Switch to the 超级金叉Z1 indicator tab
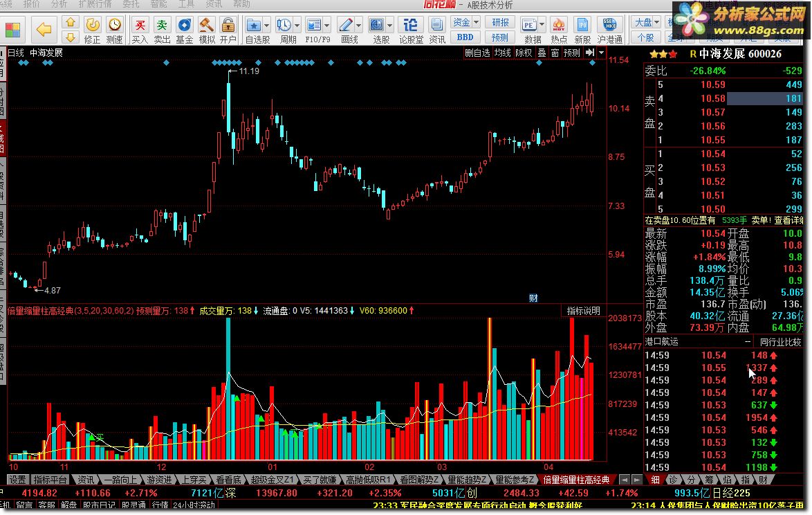 coord(272,480)
